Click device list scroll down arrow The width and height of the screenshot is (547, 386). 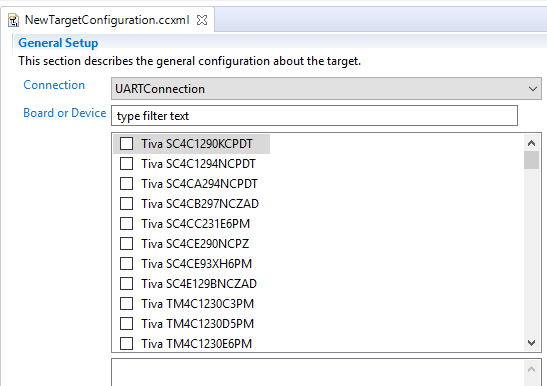point(531,343)
